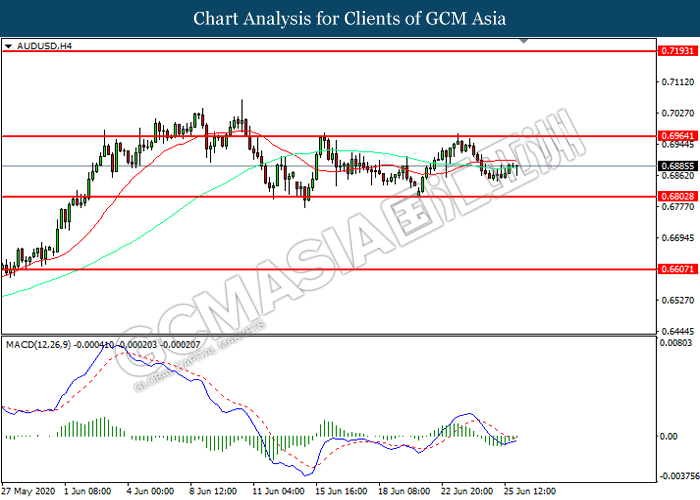Select the 0.68028 support price label

pyautogui.click(x=677, y=196)
